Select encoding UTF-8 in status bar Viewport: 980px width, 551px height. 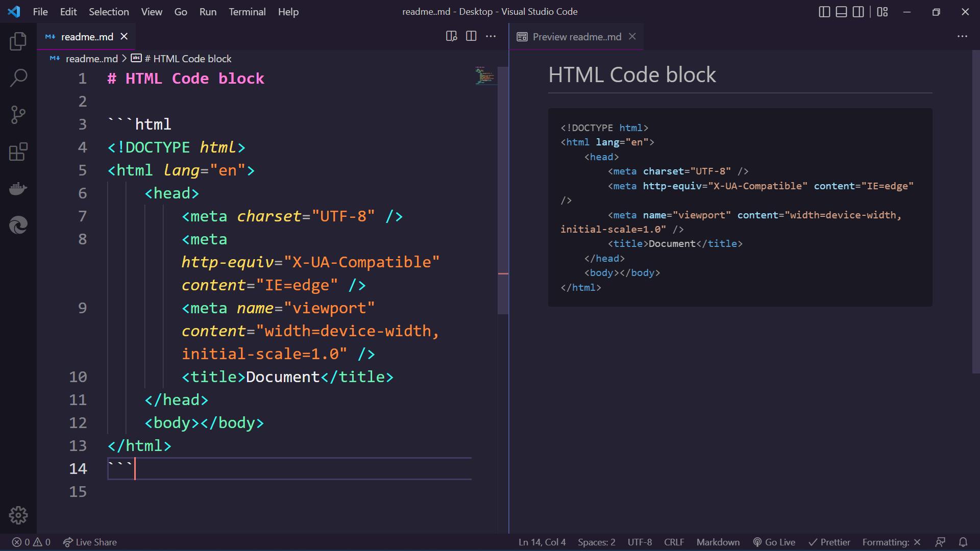[x=640, y=542]
